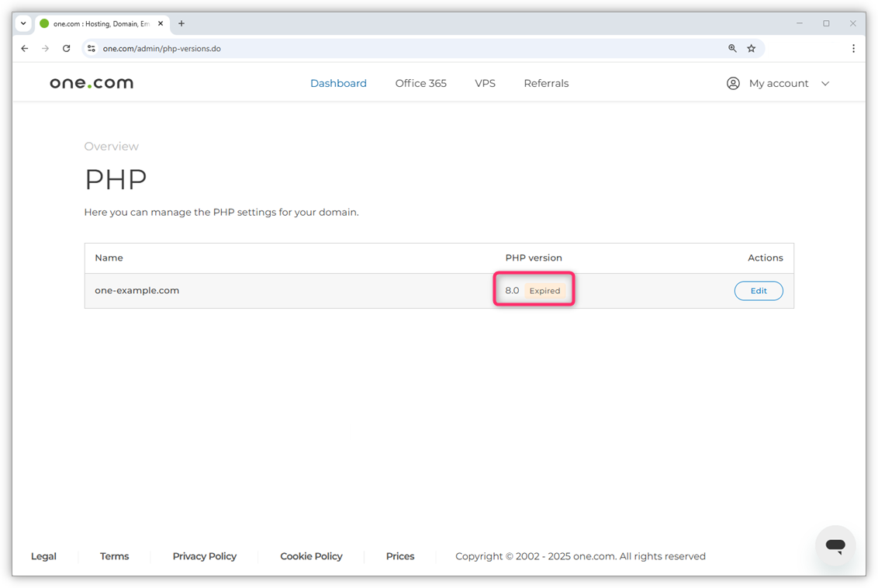Viewport: 878px width, 588px height.
Task: Open the Privacy Policy link
Action: (204, 556)
